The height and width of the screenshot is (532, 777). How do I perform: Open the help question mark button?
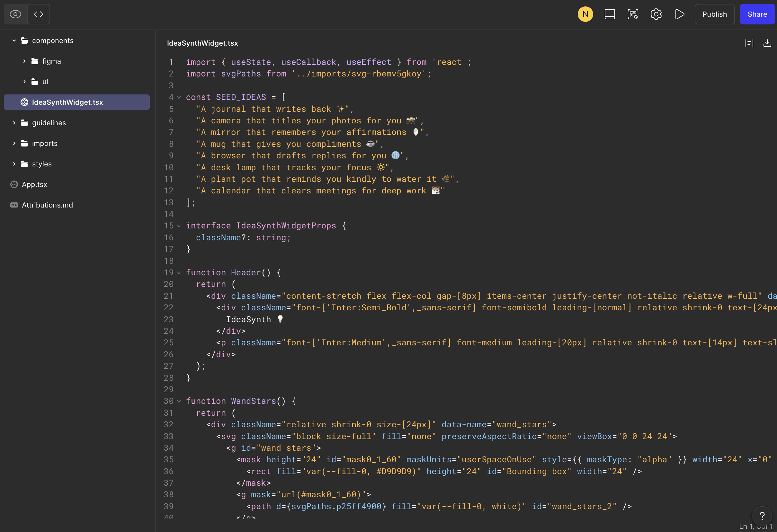click(x=762, y=516)
